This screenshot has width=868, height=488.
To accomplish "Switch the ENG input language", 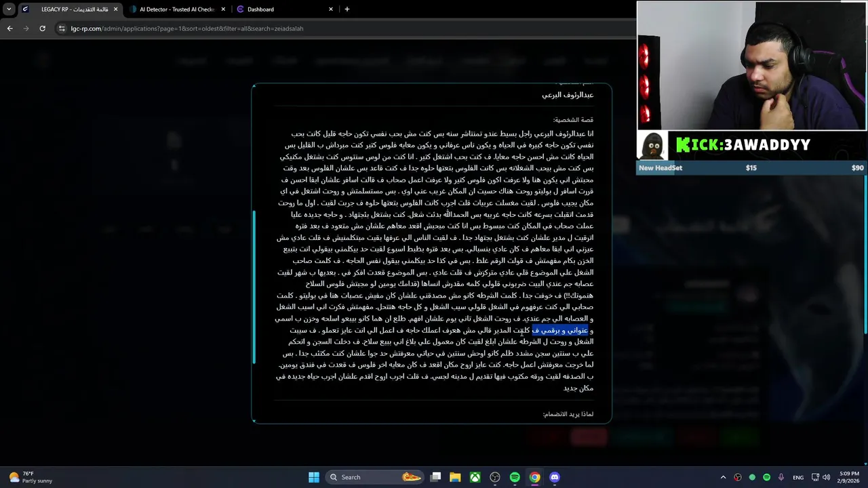I will (x=798, y=477).
